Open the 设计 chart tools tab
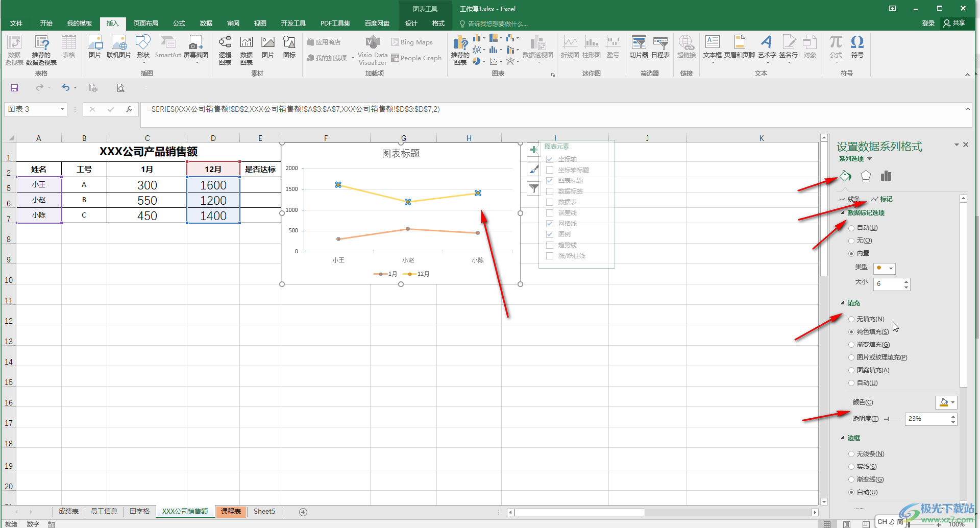Viewport: 980px width, 528px height. coord(411,23)
